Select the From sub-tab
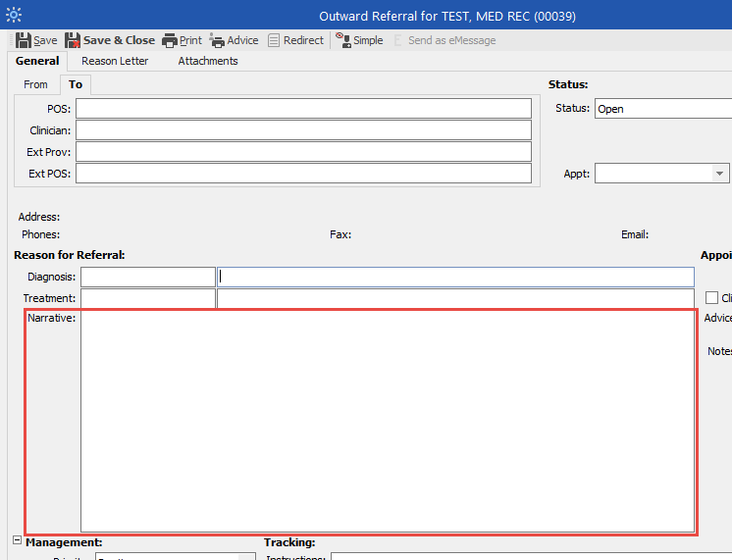This screenshot has height=560, width=732. 36,84
